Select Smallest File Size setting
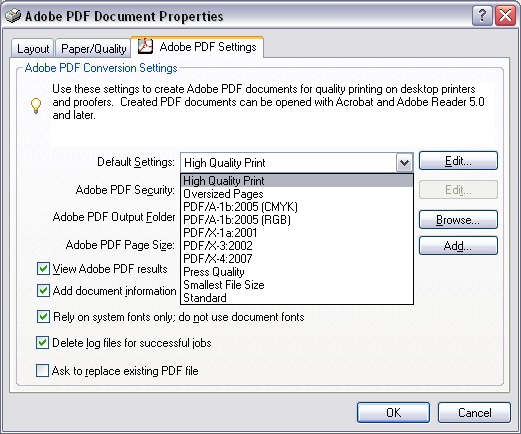 (x=297, y=285)
